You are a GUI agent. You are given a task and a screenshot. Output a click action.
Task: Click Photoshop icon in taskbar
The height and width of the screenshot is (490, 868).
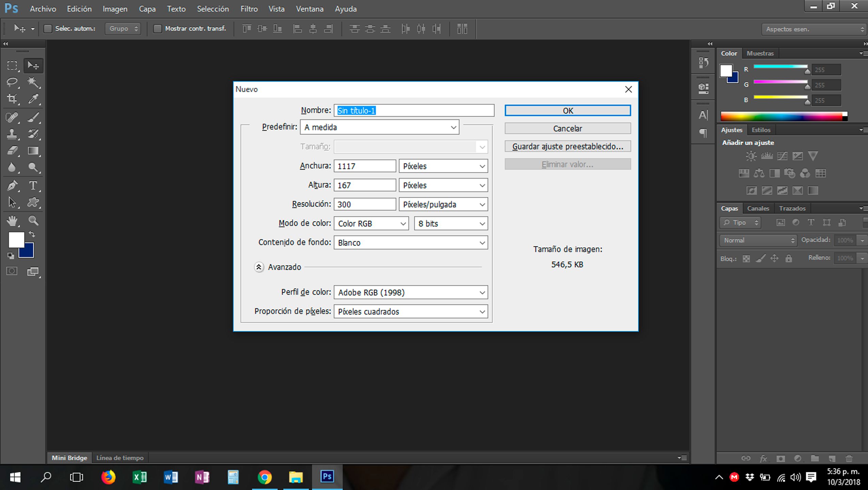(x=327, y=477)
